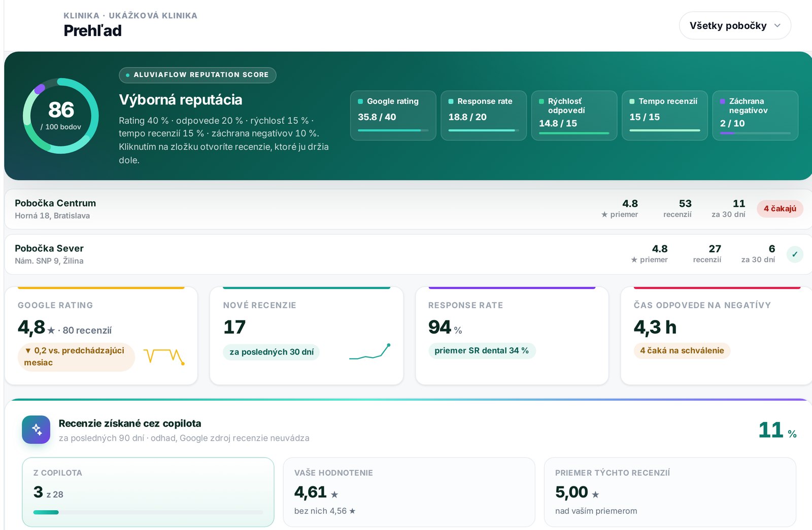Click the Prehľad page title
This screenshot has width=812, height=530.
point(92,31)
